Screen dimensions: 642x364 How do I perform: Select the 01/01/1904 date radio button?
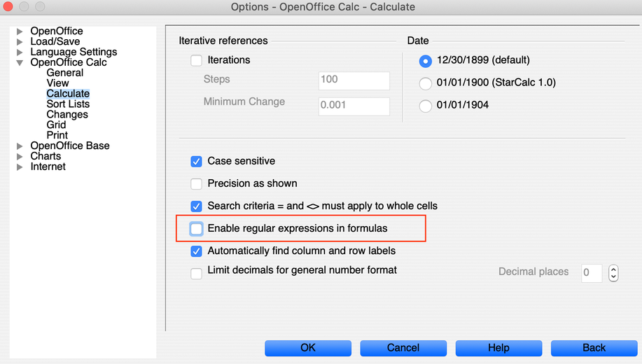pos(426,106)
